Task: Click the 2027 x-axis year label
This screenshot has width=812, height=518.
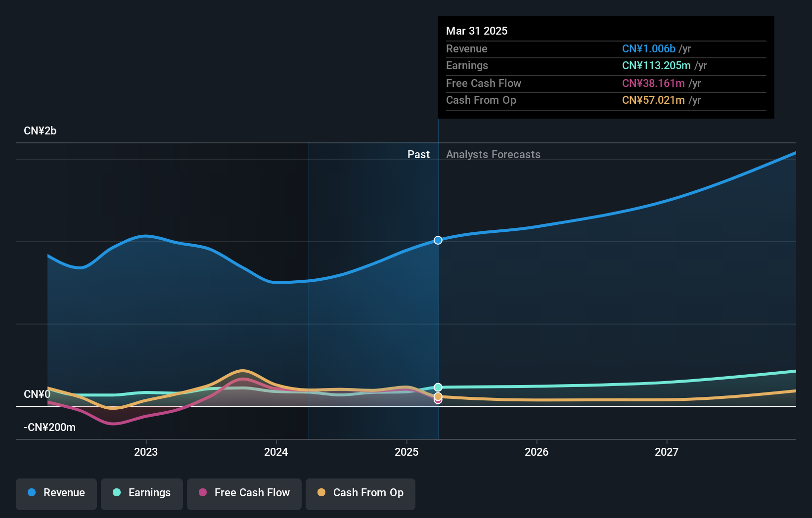Action: 667,452
